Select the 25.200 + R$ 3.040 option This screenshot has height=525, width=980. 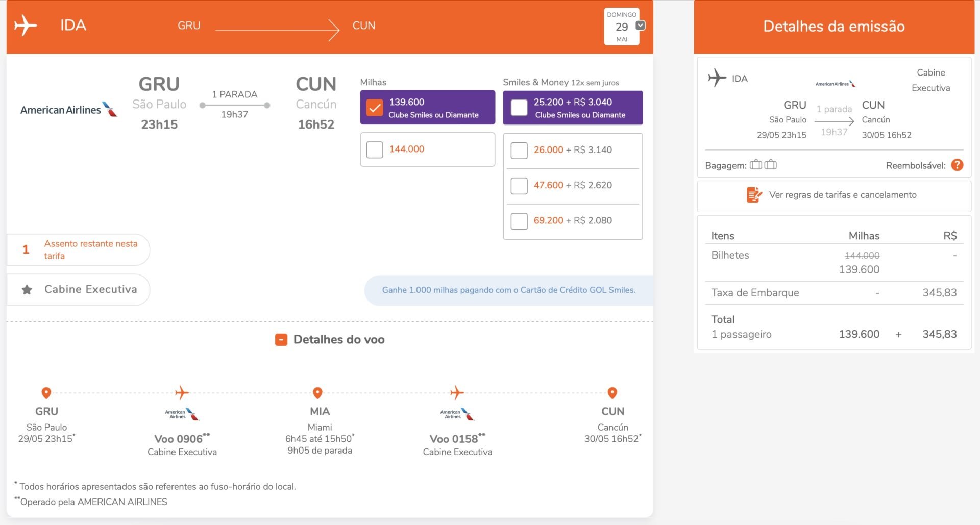click(519, 108)
